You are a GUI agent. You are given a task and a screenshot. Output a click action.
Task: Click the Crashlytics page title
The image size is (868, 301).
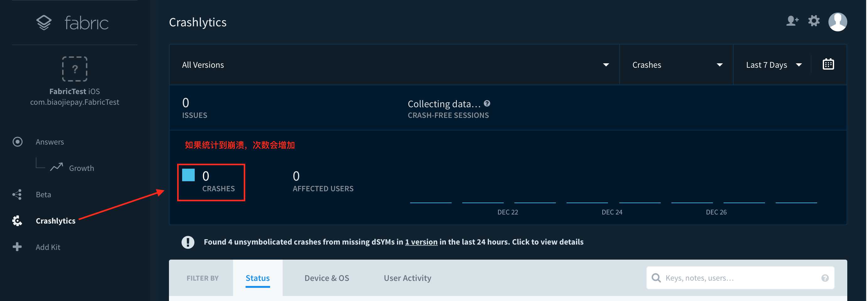[x=198, y=22]
